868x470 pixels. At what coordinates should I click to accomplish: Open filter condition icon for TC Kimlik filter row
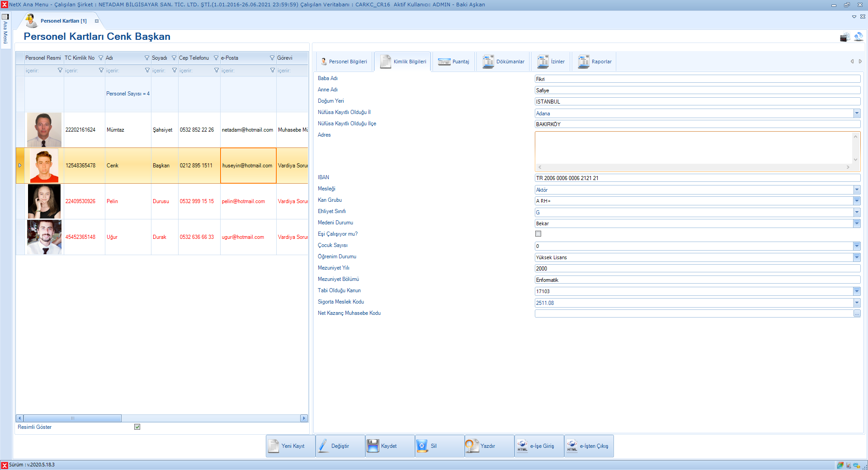point(101,71)
